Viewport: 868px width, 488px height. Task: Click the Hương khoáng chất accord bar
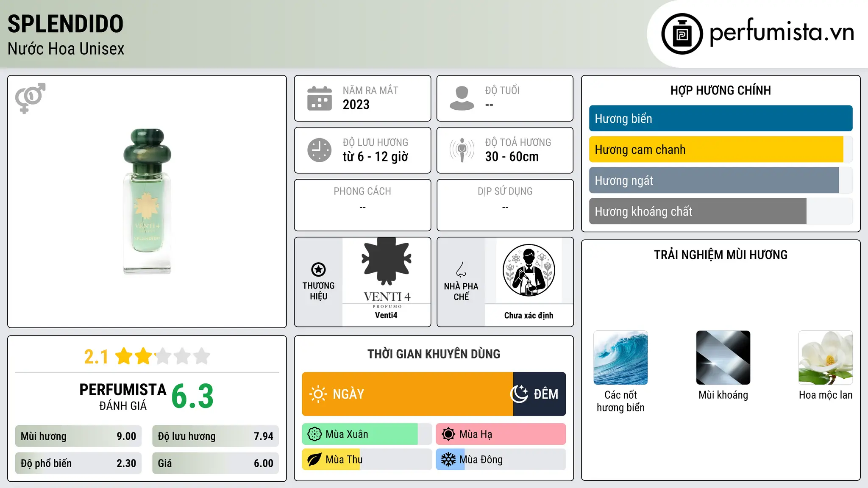721,211
